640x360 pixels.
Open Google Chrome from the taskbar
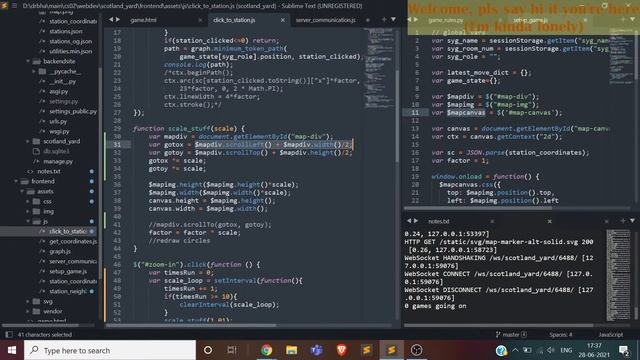267,350
